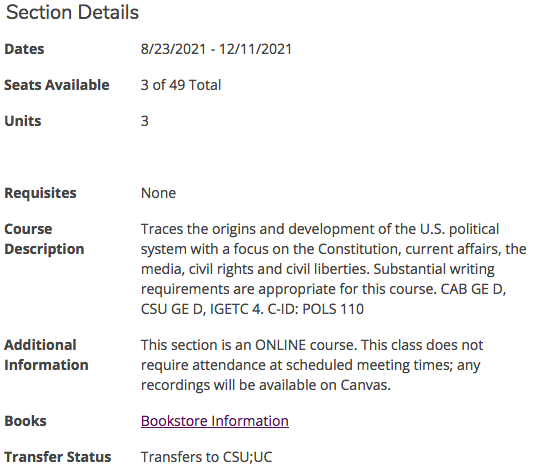This screenshot has width=538, height=469.
Task: Click the Units label
Action: coord(23,121)
